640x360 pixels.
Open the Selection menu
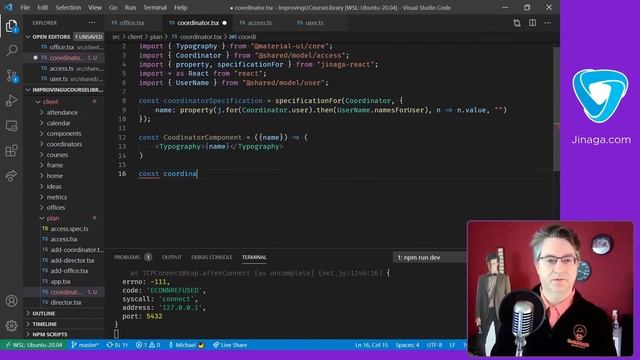pyautogui.click(x=68, y=7)
